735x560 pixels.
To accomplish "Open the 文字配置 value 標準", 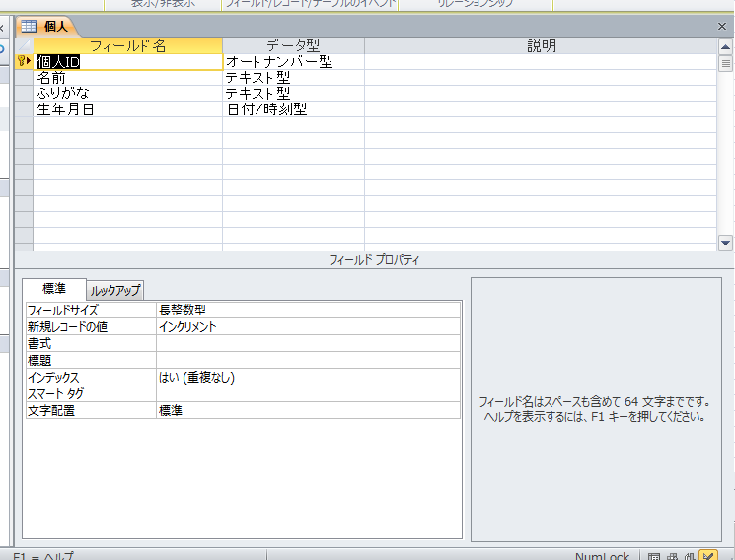I will click(308, 410).
